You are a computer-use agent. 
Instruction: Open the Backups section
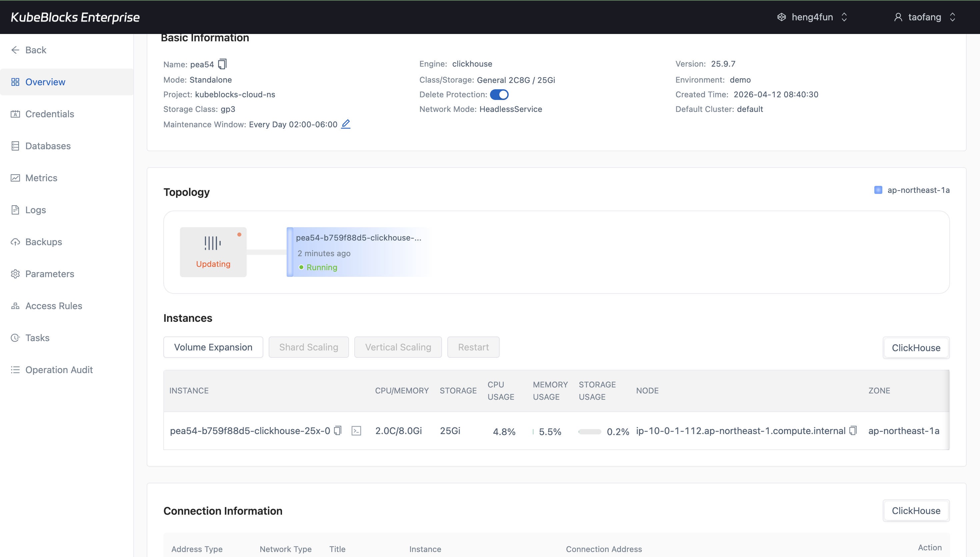point(43,242)
